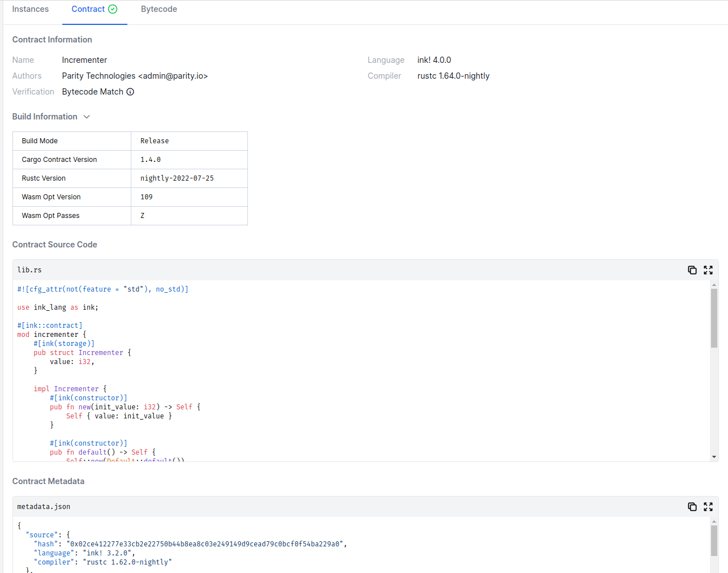This screenshot has height=573, width=728.
Task: Click the "Wasm Opt Passes" table label
Action: click(50, 216)
